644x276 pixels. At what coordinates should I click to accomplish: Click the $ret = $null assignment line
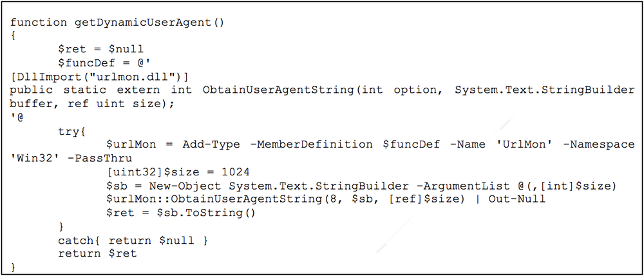[100, 50]
